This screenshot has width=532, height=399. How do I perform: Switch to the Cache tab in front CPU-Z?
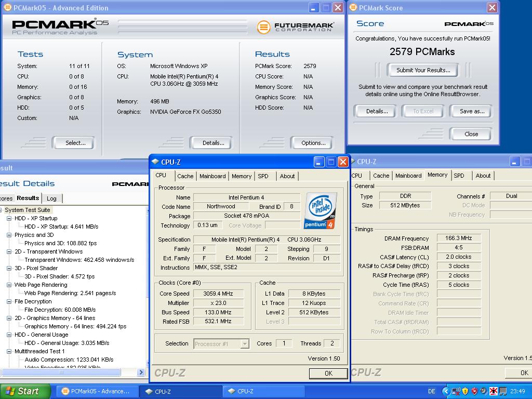point(185,176)
